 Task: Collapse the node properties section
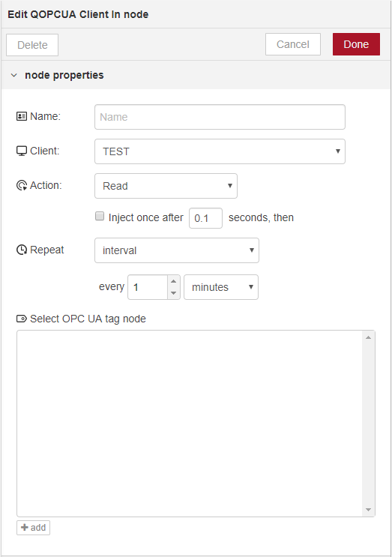click(x=13, y=75)
